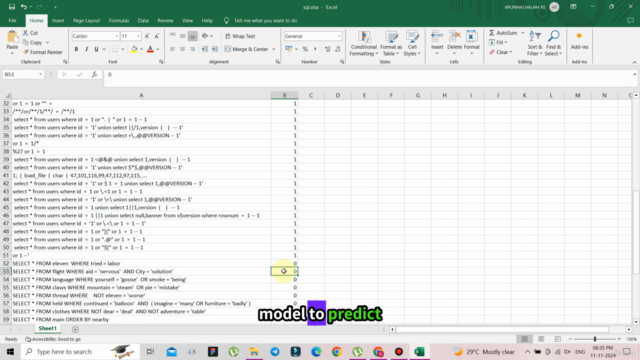Switch to the Data tab

point(143,20)
